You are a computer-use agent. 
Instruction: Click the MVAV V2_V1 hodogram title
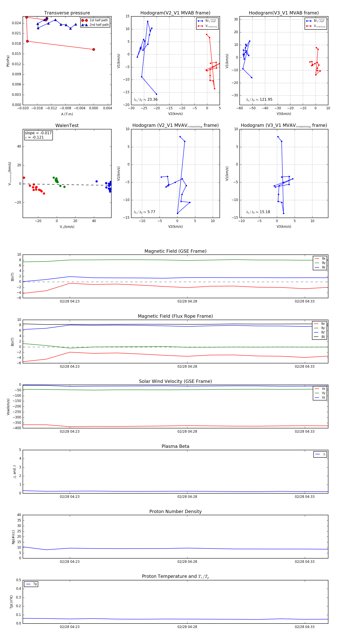pos(175,125)
